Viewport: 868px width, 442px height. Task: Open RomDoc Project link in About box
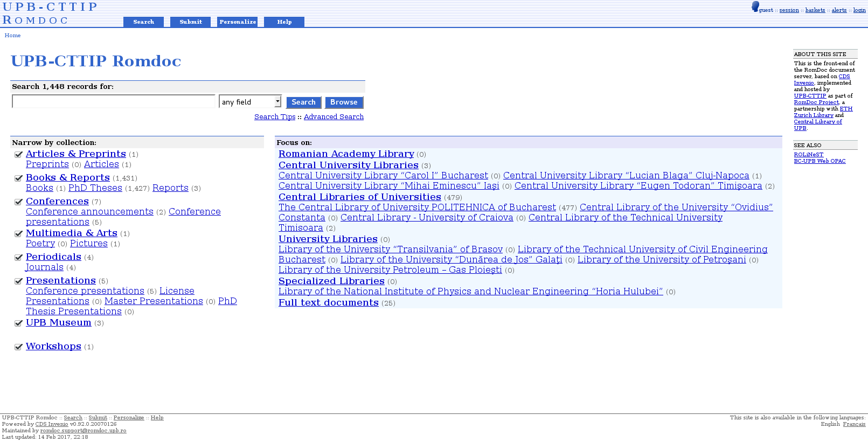(x=816, y=102)
